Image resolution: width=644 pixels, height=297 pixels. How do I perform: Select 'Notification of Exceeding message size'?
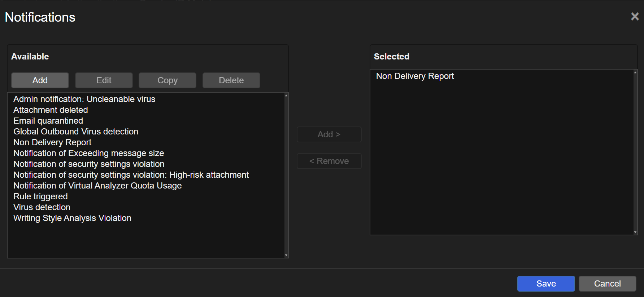click(88, 153)
